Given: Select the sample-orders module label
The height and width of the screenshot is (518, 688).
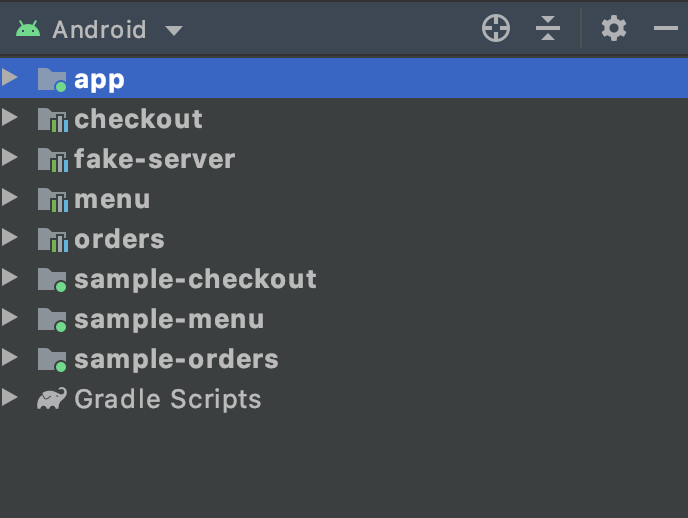Looking at the screenshot, I should [176, 360].
